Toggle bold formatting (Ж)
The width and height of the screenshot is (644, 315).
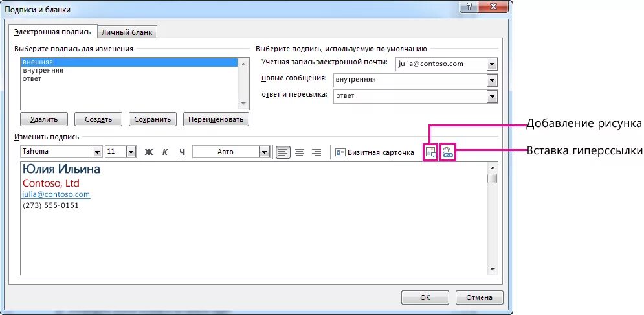click(149, 152)
